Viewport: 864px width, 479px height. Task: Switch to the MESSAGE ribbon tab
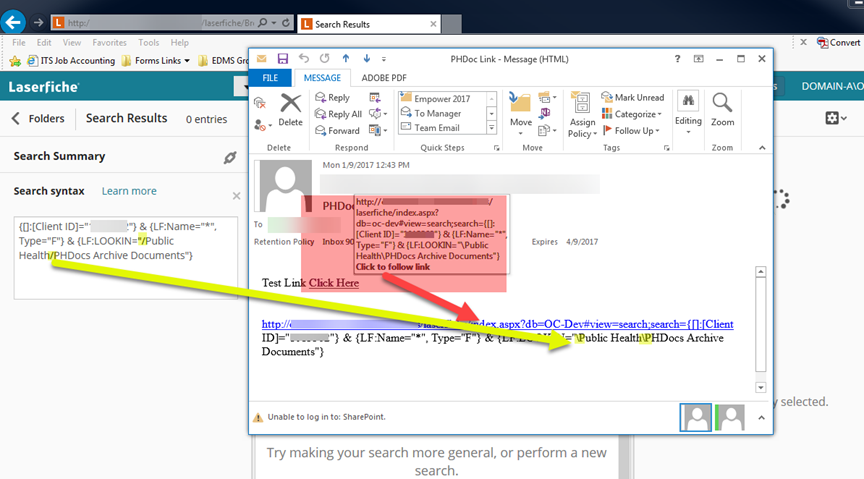[x=322, y=78]
